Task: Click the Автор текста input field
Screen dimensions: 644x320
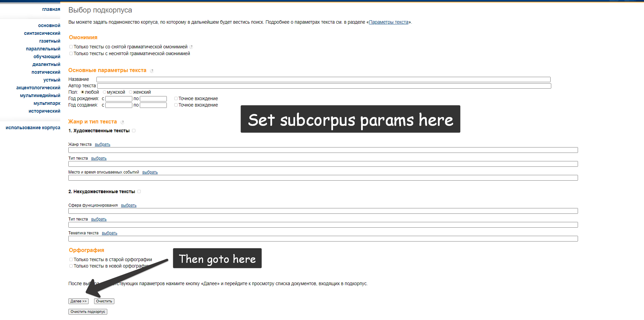Action: click(324, 86)
